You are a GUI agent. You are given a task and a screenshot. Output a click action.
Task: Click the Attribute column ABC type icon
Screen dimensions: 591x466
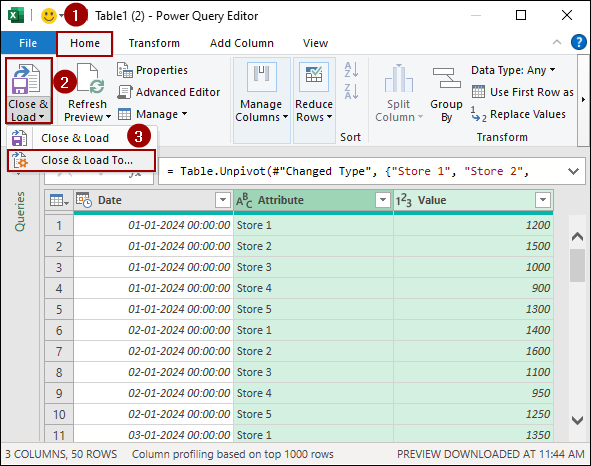click(244, 200)
